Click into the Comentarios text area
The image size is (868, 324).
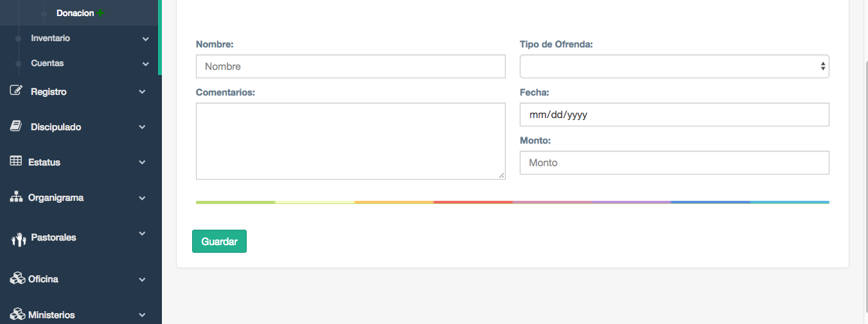click(x=350, y=141)
